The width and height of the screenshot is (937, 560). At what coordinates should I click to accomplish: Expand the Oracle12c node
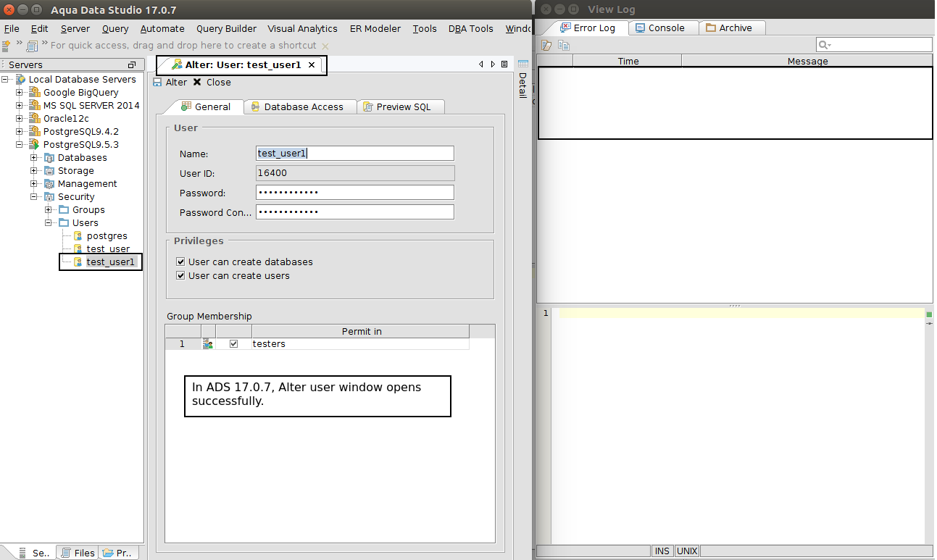click(x=20, y=119)
